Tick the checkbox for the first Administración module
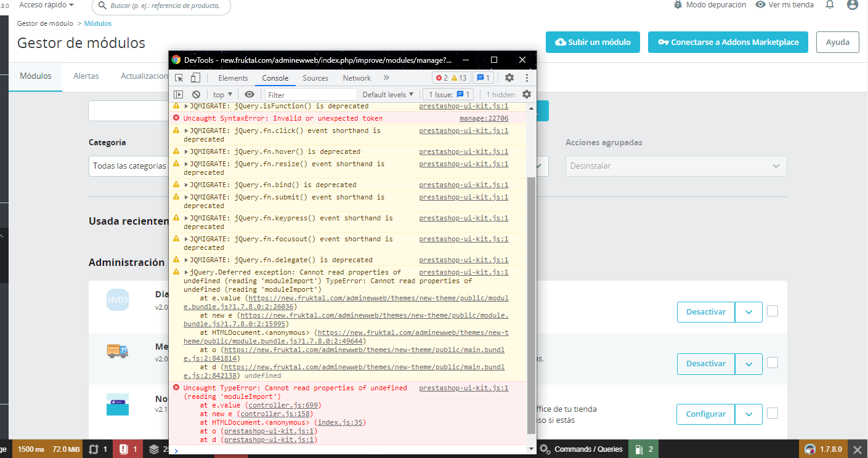This screenshot has width=868, height=458. (x=773, y=311)
